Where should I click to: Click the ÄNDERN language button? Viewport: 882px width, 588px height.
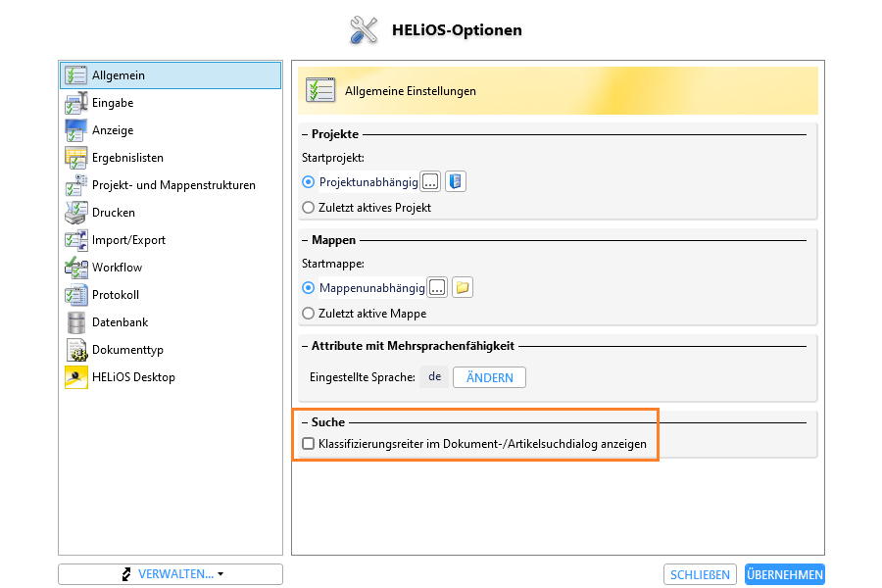coord(489,377)
